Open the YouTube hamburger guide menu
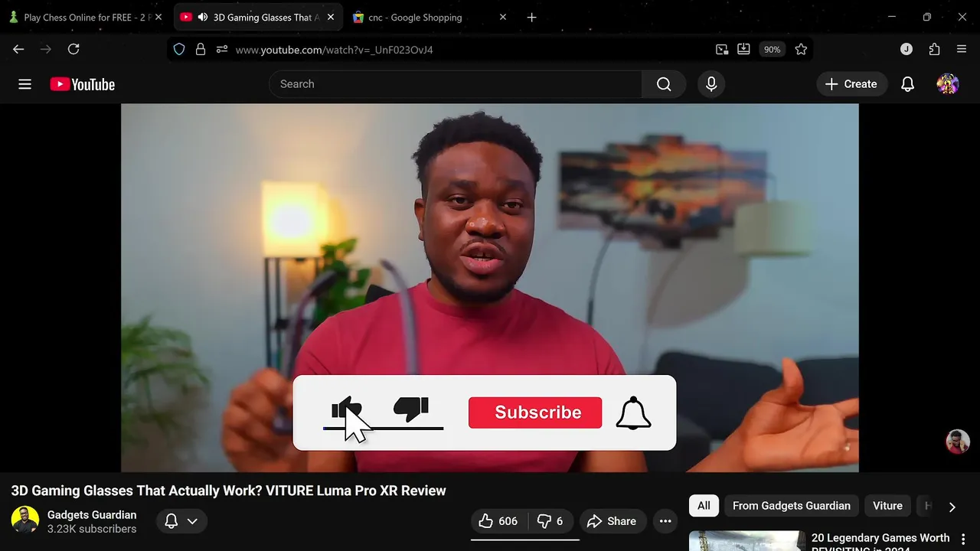Viewport: 980px width, 551px height. coord(24,84)
